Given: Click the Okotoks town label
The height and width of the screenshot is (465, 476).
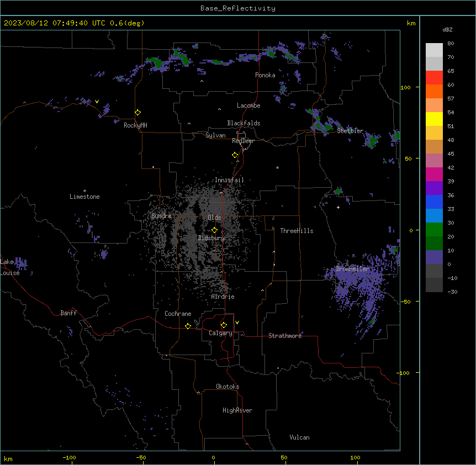Looking at the screenshot, I should click(x=228, y=387).
